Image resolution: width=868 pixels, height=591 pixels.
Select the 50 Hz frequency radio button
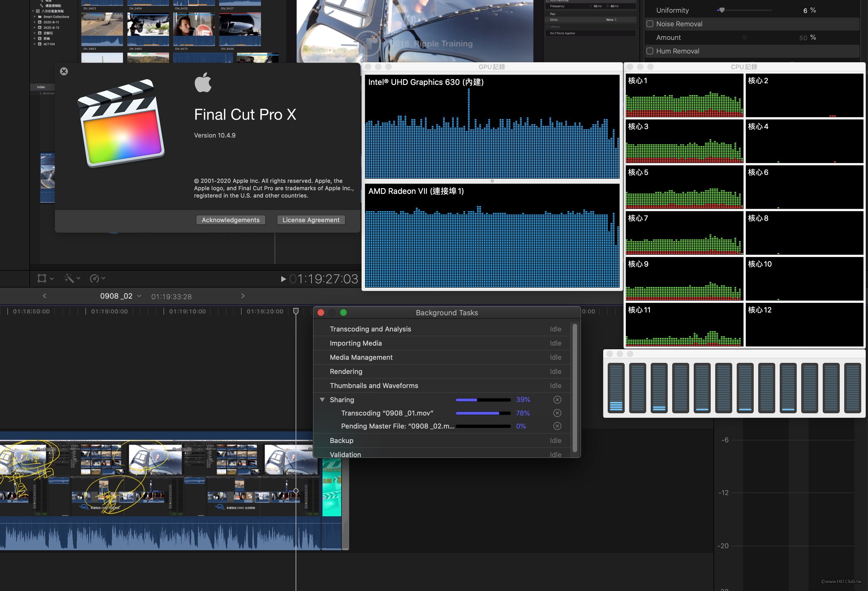591,6
